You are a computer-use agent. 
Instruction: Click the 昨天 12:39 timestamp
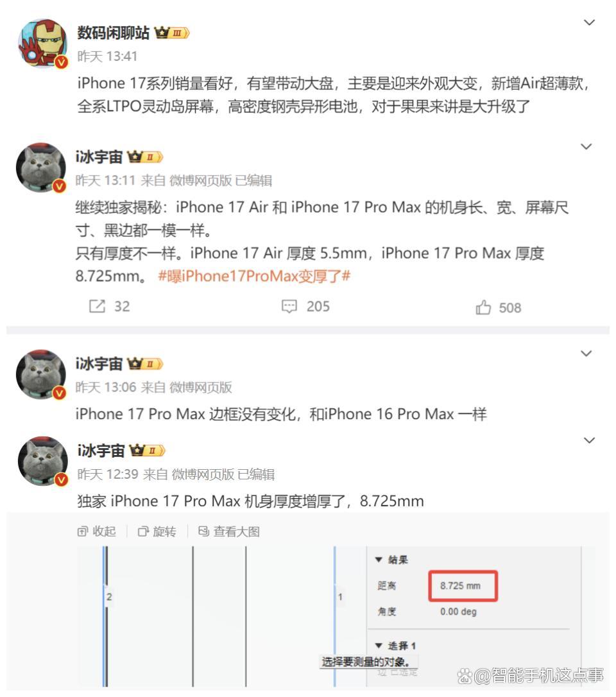tap(108, 474)
